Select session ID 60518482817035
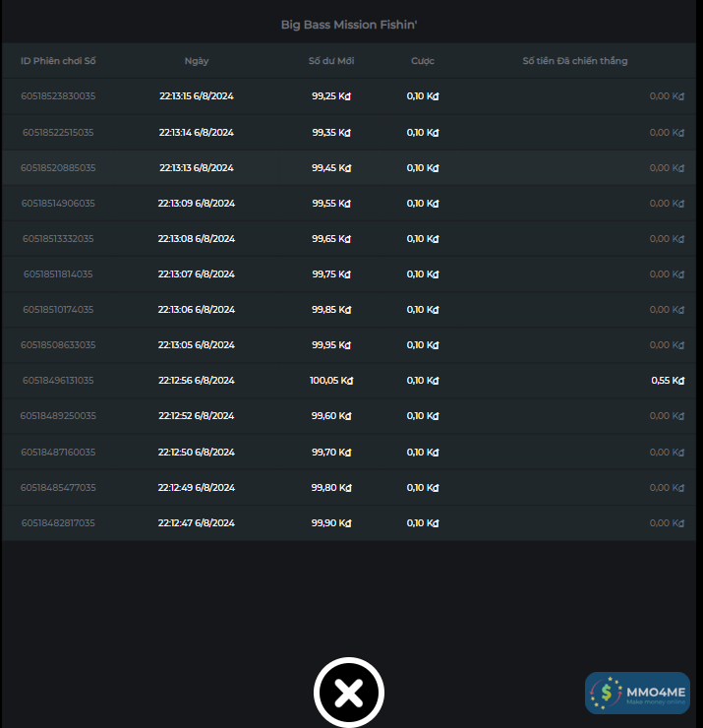This screenshot has width=703, height=728. click(x=58, y=522)
